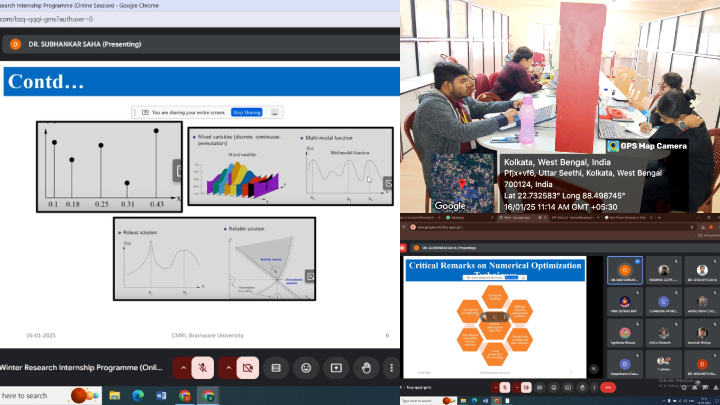
Task: Launch Microsoft Edge from the taskbar
Action: click(x=137, y=396)
